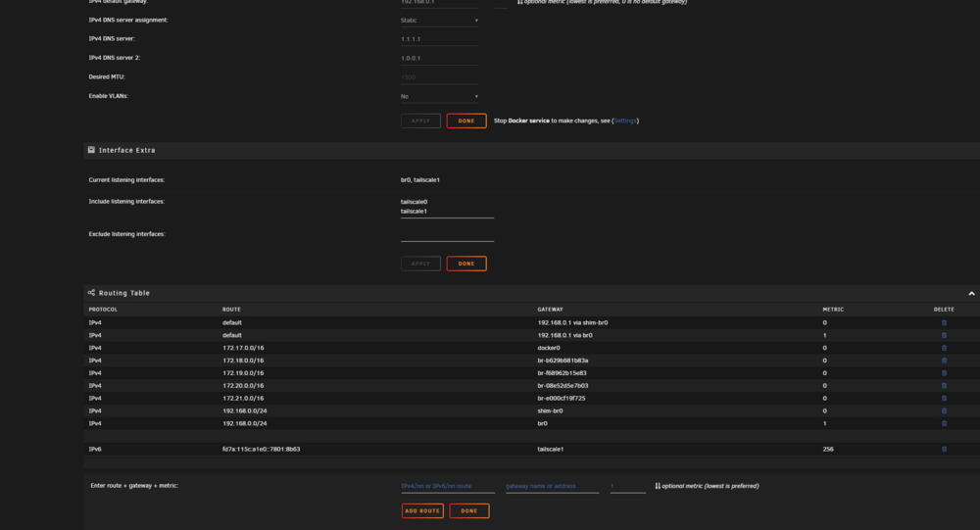Click the Done button next to Docker message
This screenshot has width=980, height=530.
click(x=466, y=120)
